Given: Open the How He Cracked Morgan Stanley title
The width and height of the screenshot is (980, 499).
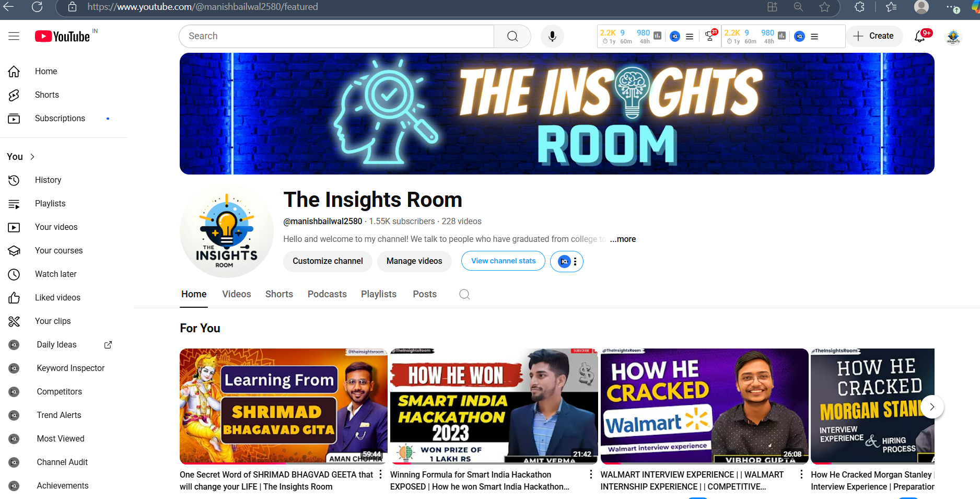Looking at the screenshot, I should (872, 481).
